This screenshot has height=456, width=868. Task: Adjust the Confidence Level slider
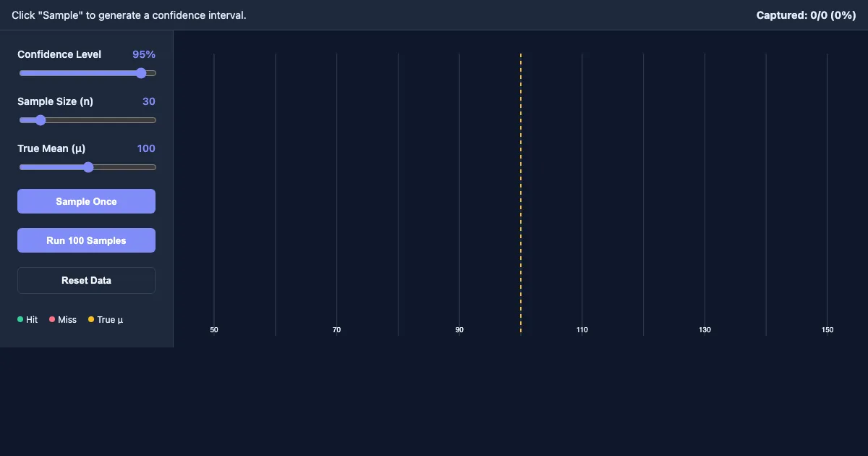87,73
